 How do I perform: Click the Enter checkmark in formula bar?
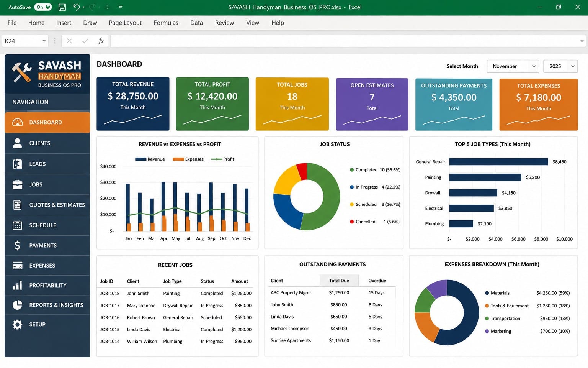point(85,41)
